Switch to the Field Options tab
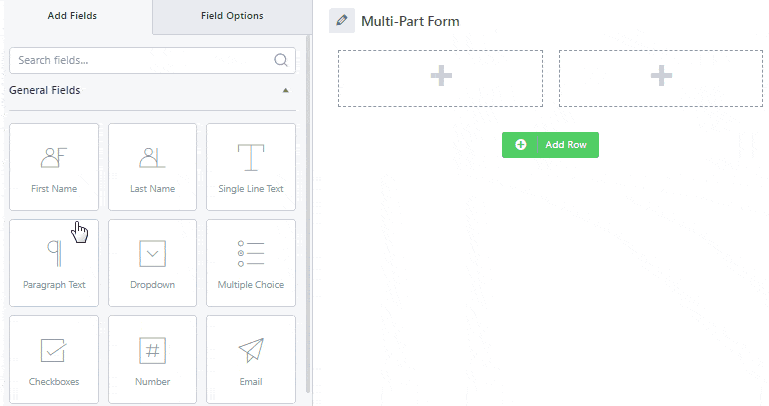 [x=232, y=16]
